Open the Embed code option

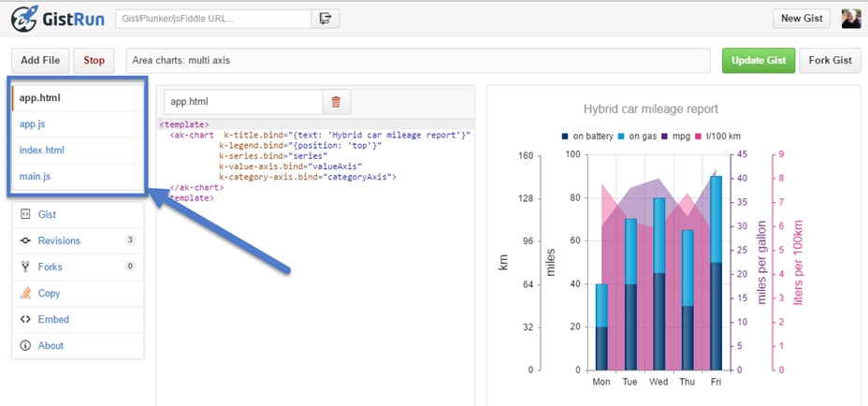pyautogui.click(x=53, y=319)
